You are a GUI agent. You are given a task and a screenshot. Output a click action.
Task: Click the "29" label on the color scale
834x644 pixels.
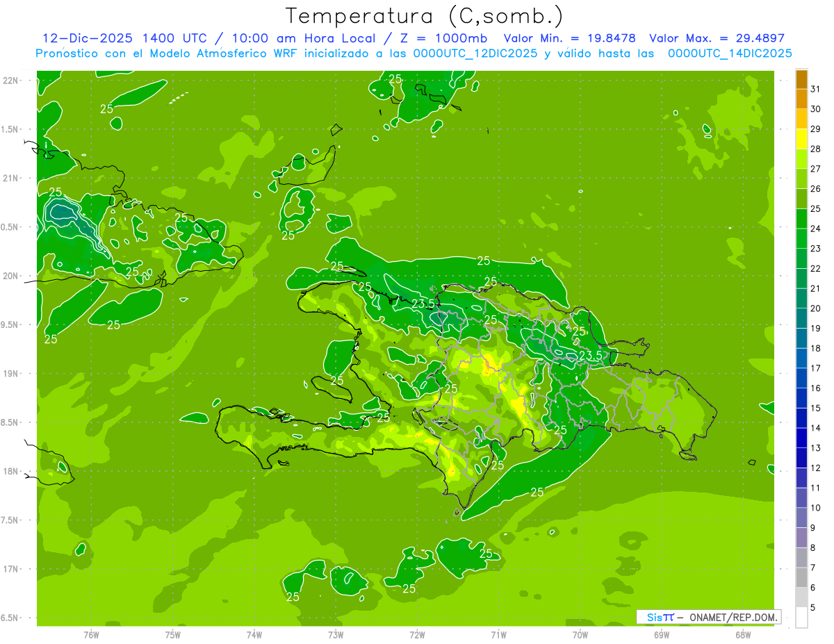pyautogui.click(x=815, y=129)
